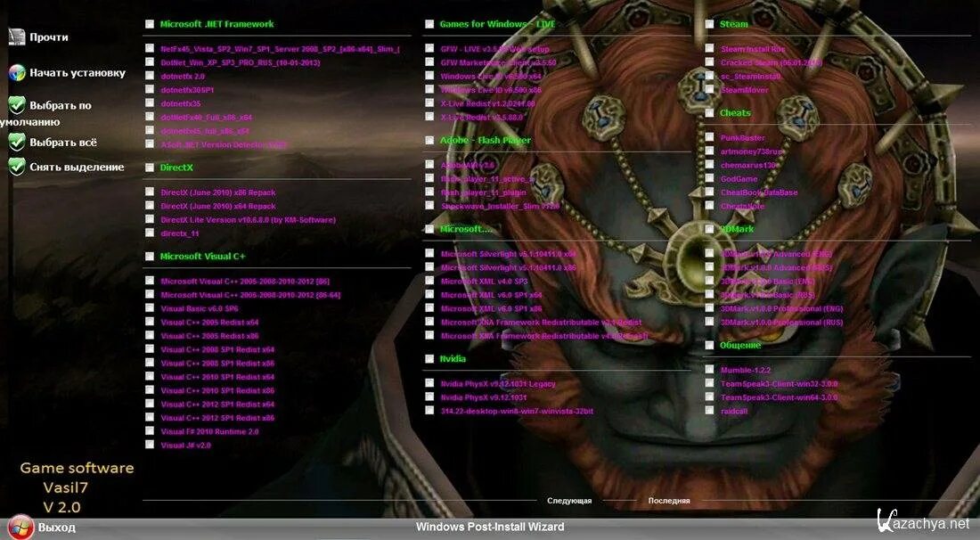This screenshot has width=980, height=540.
Task: Tick the Microsoft Visual C+ group checkbox
Action: [150, 256]
